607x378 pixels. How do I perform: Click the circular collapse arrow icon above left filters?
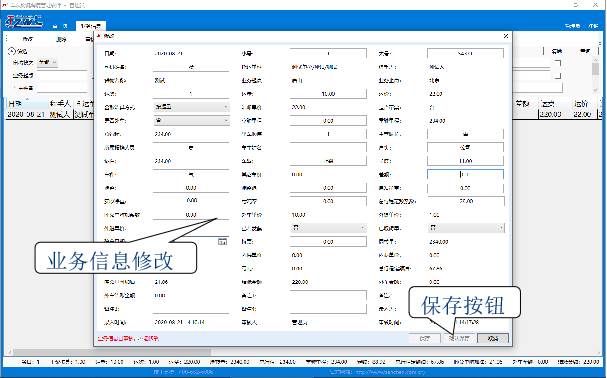tap(12, 51)
